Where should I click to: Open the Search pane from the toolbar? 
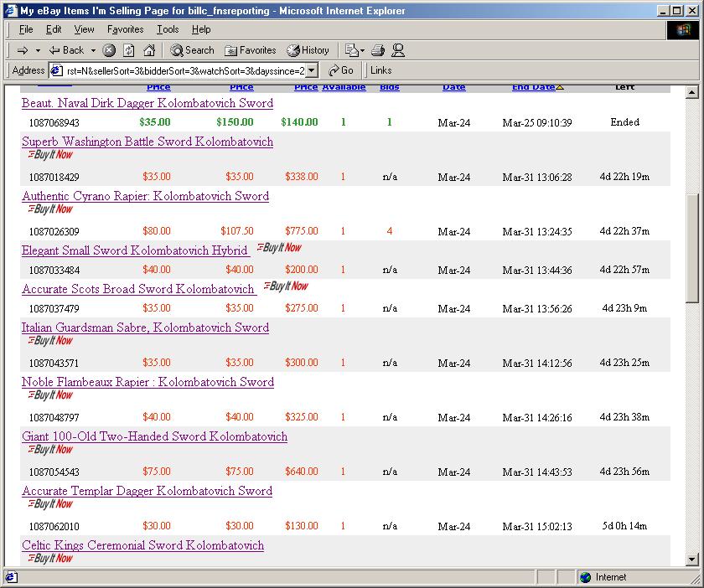192,50
